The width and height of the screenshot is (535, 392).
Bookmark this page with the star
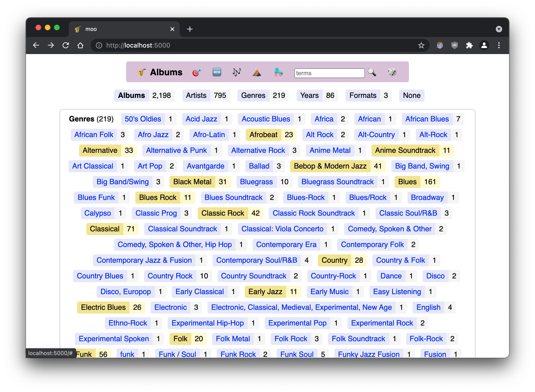coord(421,45)
